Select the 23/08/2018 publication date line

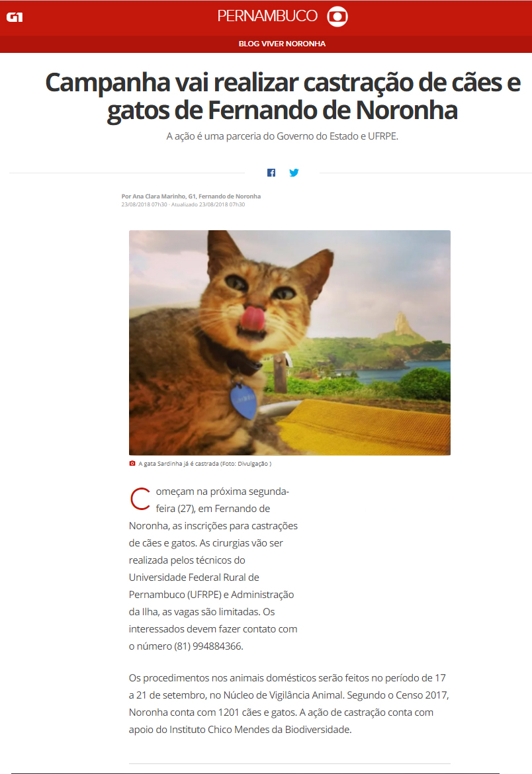(183, 204)
